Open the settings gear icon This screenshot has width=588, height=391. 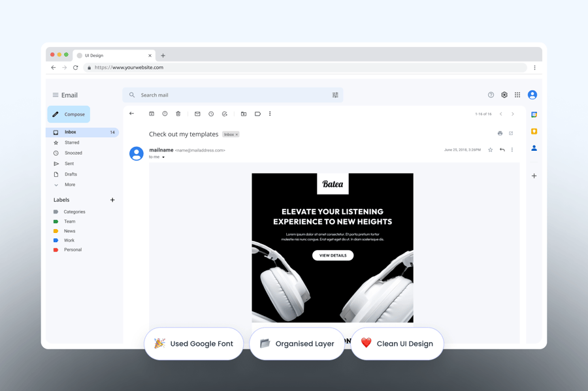[x=504, y=95]
